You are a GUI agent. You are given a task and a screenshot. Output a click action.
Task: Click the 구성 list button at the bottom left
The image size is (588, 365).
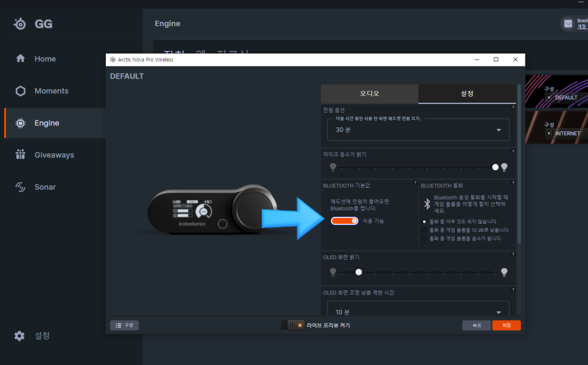[125, 325]
